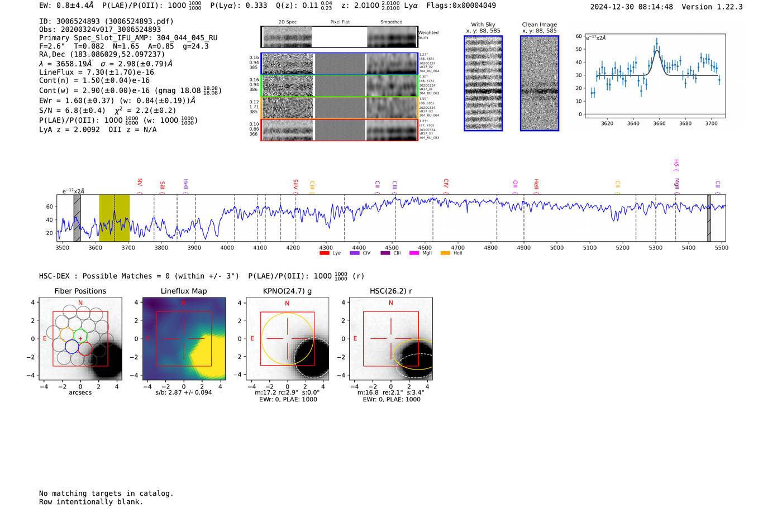
Task: Click the P(Lyα): 0.333 header value
Action: tap(239, 6)
